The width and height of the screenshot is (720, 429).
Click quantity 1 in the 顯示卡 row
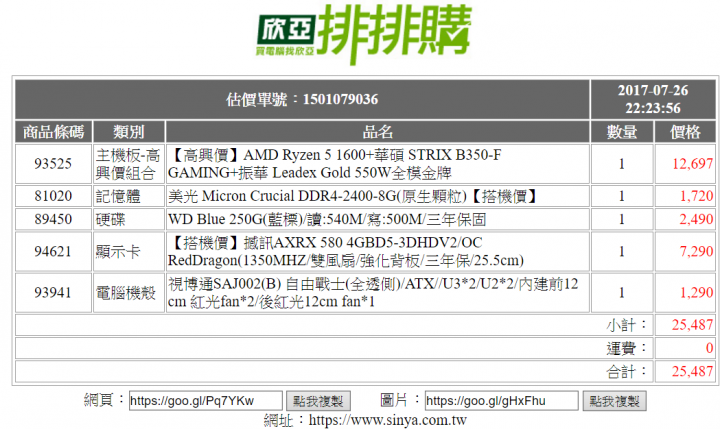pos(622,251)
